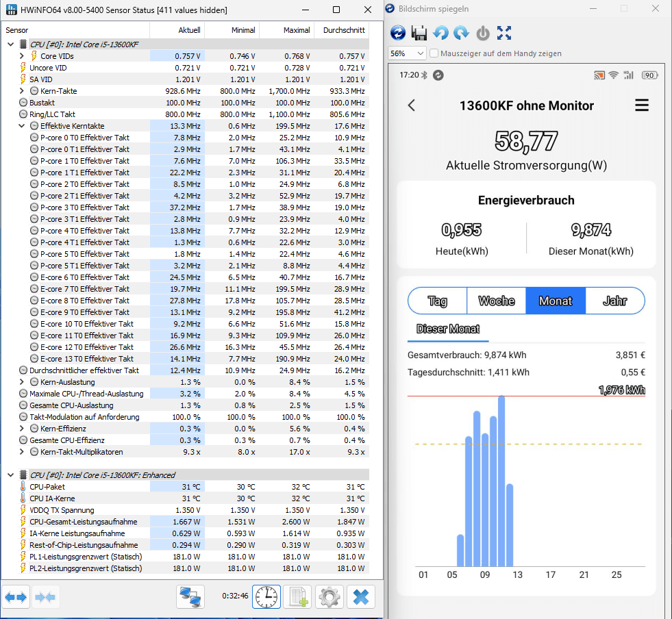Click the CPU chip icon of first sensor group
672x619 pixels.
(23, 44)
